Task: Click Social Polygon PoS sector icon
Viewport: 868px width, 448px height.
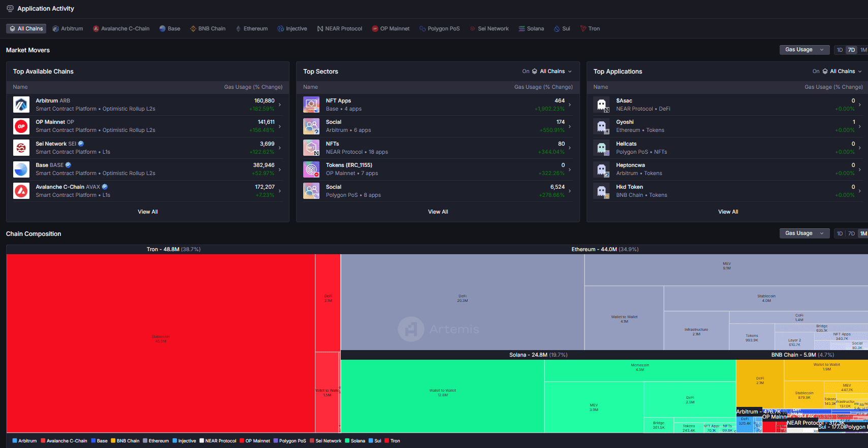Action: point(311,191)
